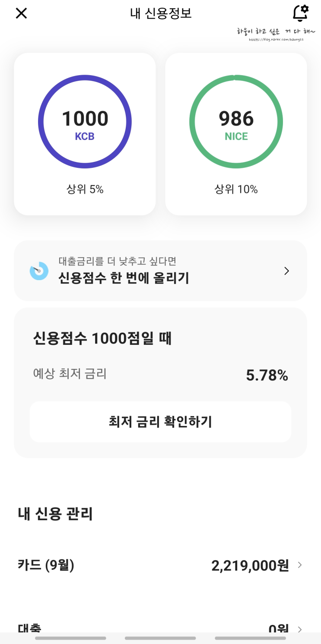Screen dimensions: 321x644
Task: Open 신용점수 한 번에 올리기 link text
Action: (124, 278)
